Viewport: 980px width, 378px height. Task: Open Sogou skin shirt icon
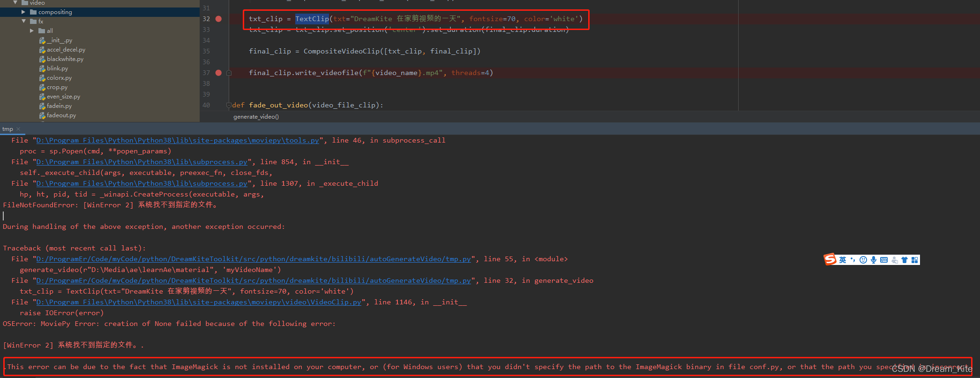pos(905,260)
